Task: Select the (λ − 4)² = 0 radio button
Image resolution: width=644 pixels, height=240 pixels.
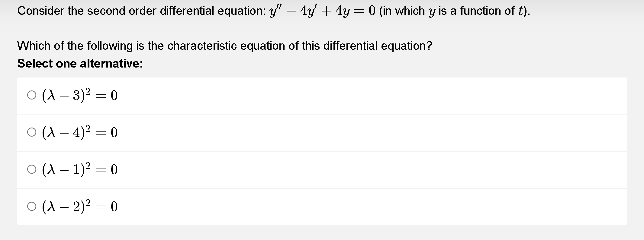Action: pos(31,133)
